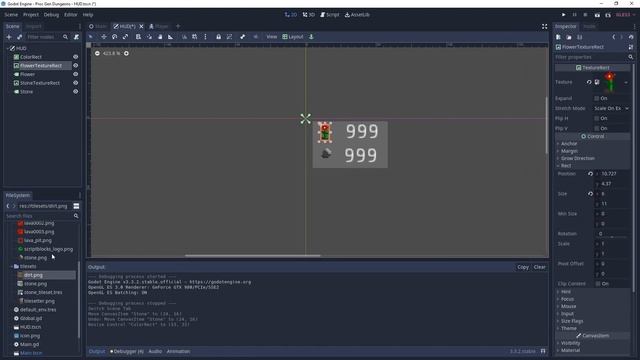Enable the Expand checkbox

click(x=597, y=98)
